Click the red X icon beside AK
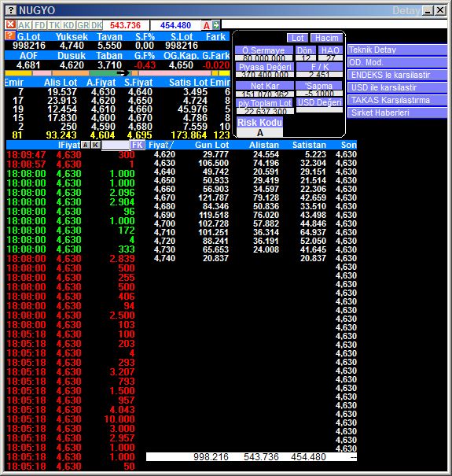The width and height of the screenshot is (452, 476). point(11,24)
